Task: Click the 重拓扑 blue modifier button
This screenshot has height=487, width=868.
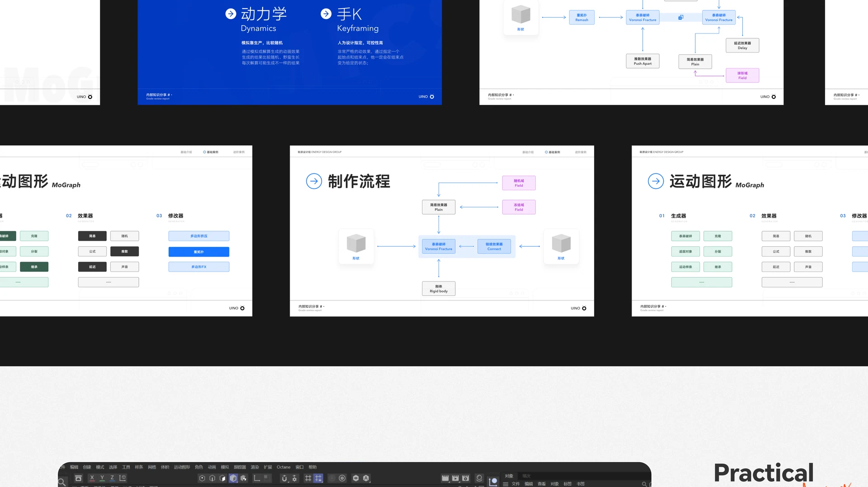Action: [199, 252]
